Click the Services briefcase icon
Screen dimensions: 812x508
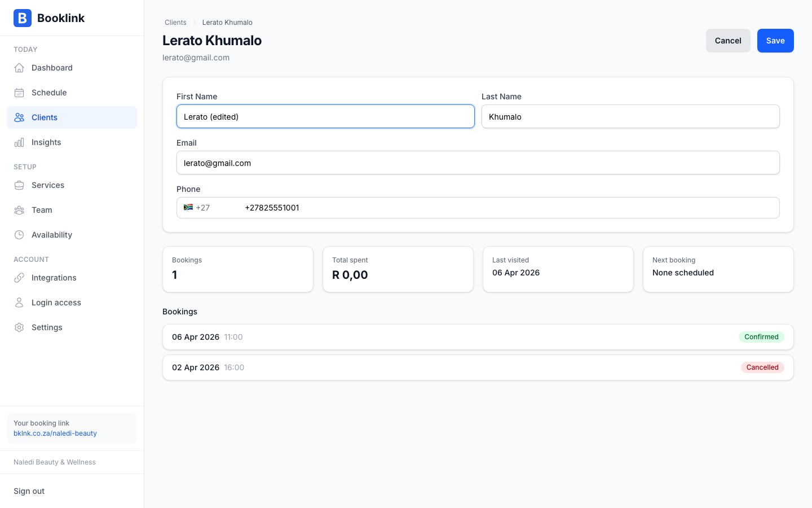pyautogui.click(x=19, y=185)
